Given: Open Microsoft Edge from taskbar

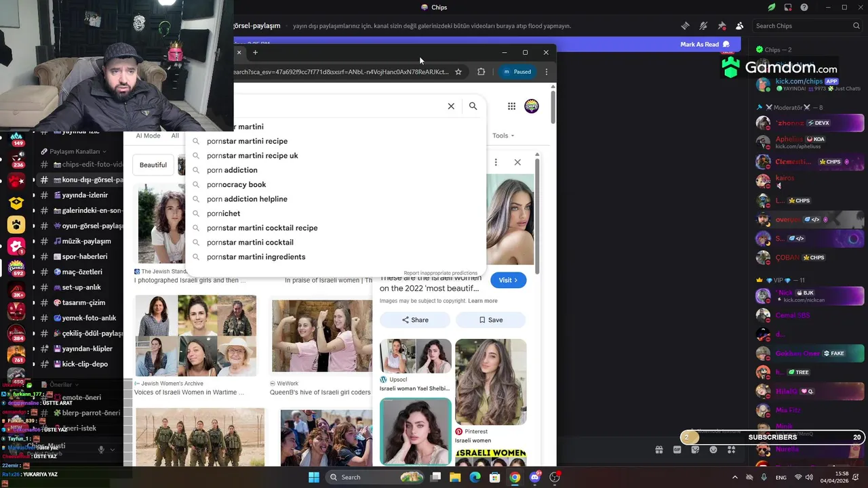Looking at the screenshot, I should tap(475, 477).
